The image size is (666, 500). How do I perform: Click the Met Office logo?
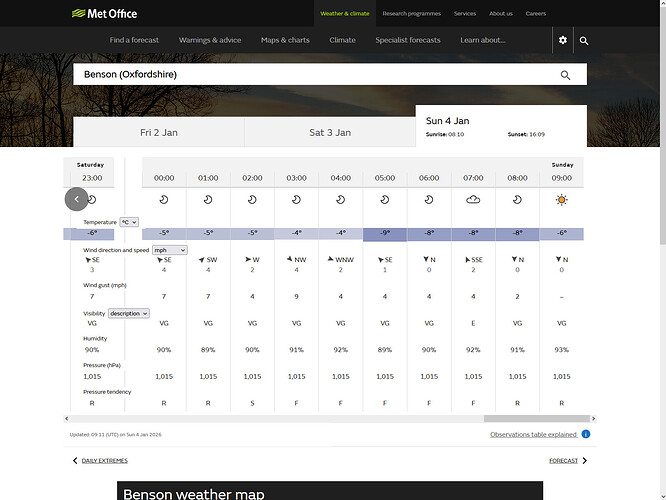[x=105, y=14]
